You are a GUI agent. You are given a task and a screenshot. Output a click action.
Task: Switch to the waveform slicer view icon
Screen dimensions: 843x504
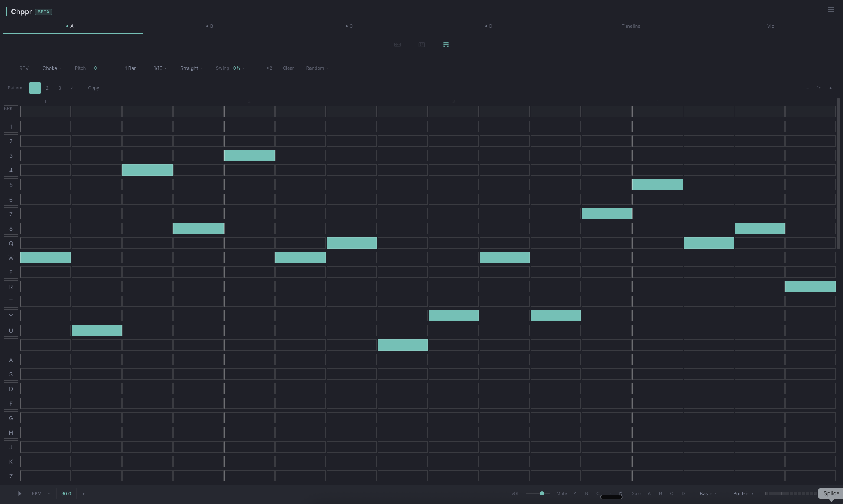click(397, 45)
